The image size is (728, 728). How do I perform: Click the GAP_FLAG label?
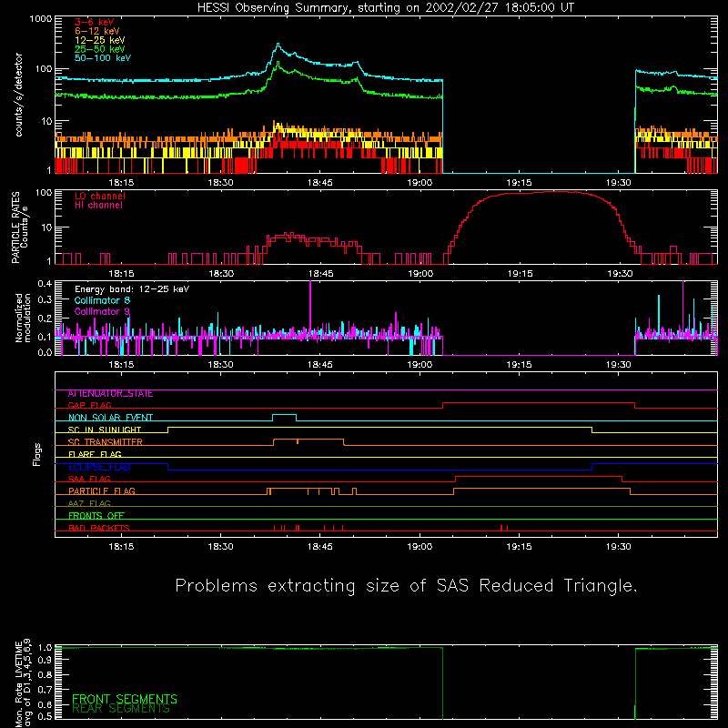[x=89, y=405]
